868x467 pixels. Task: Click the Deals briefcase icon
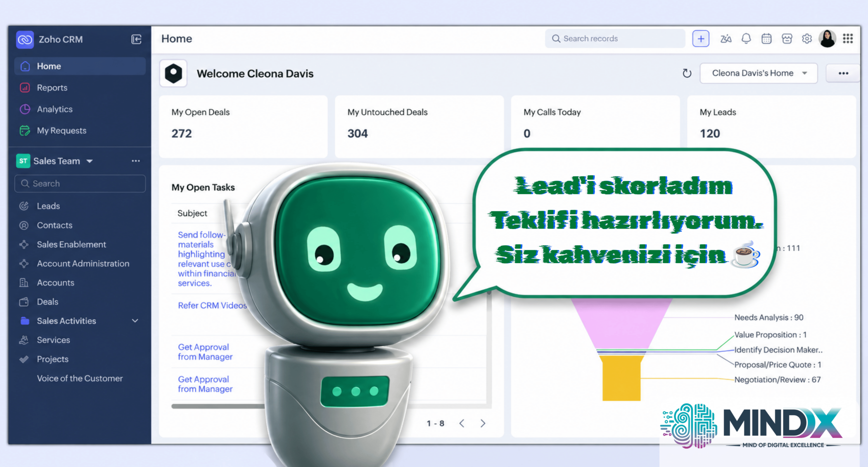pyautogui.click(x=24, y=301)
